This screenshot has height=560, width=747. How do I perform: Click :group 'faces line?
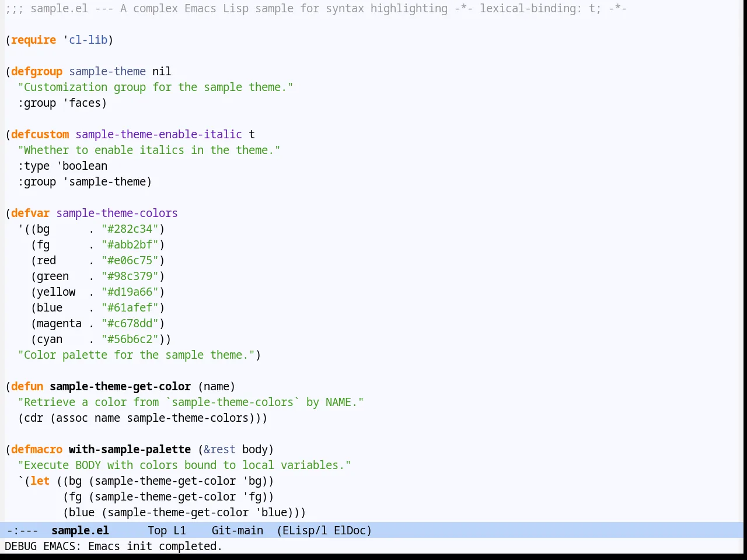[62, 103]
